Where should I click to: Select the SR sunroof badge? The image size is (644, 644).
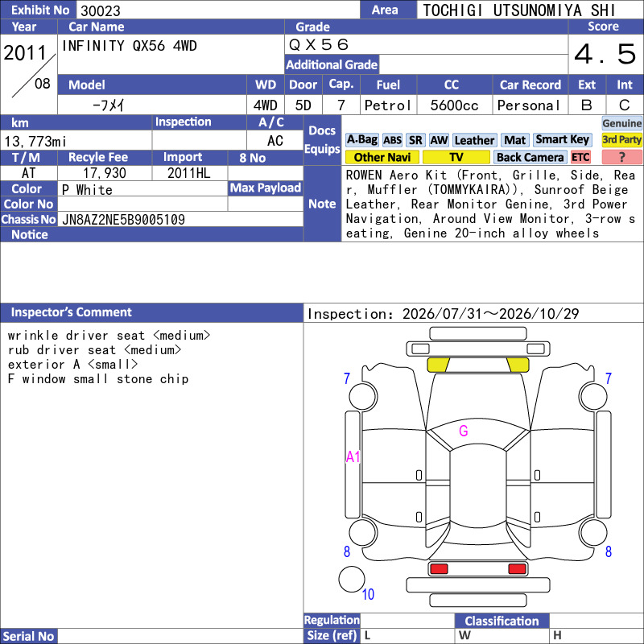tap(415, 140)
